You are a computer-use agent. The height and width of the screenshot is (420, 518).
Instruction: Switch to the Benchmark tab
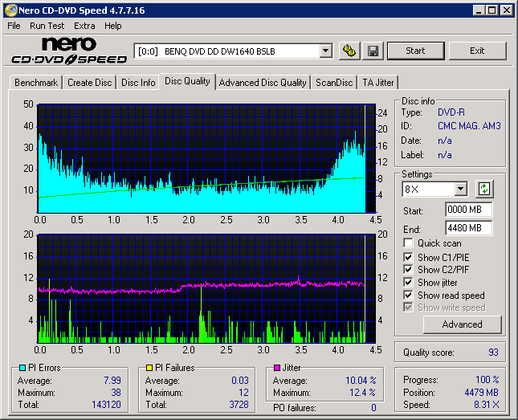[36, 83]
